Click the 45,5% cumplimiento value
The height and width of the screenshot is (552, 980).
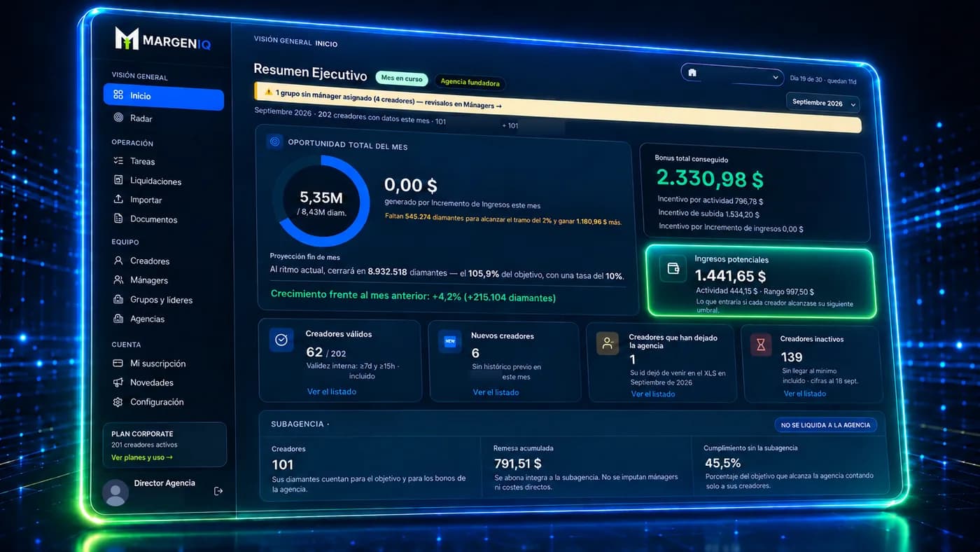(x=722, y=463)
